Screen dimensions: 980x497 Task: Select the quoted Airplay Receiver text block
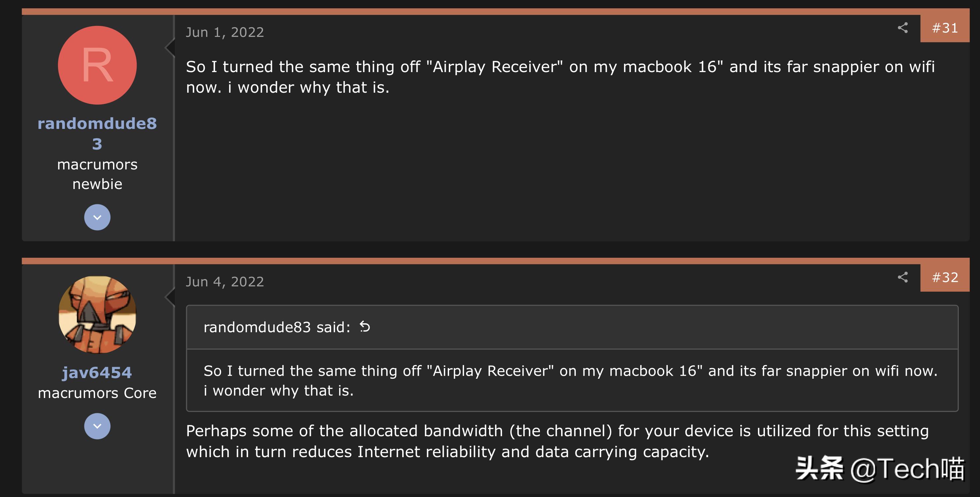(551, 380)
